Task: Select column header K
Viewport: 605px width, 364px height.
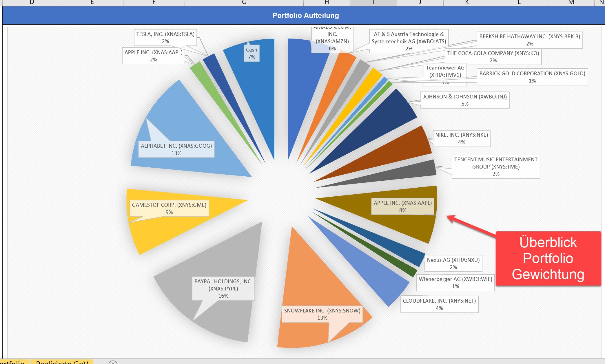Action: (467, 3)
